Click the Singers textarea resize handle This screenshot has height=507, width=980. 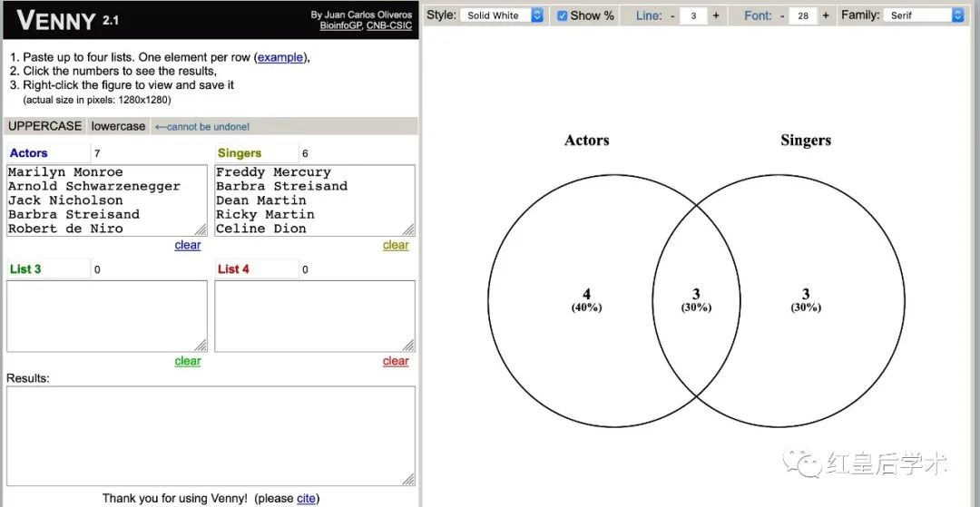(x=408, y=229)
